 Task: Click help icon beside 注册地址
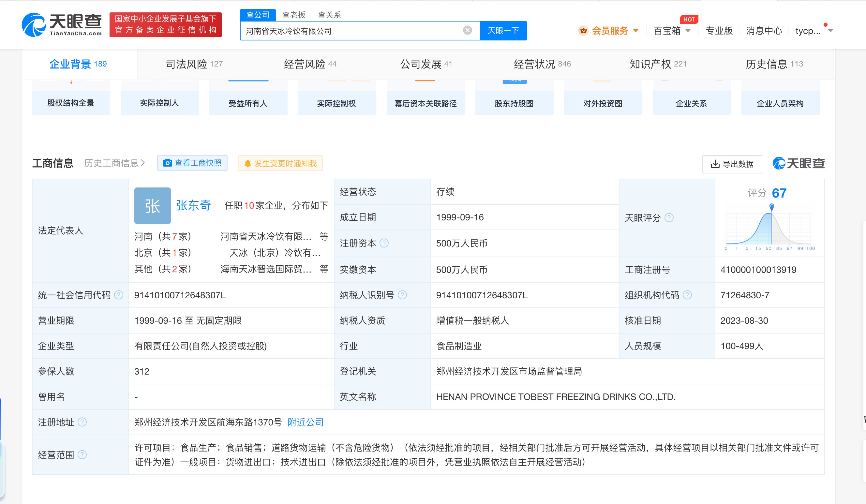tap(82, 422)
